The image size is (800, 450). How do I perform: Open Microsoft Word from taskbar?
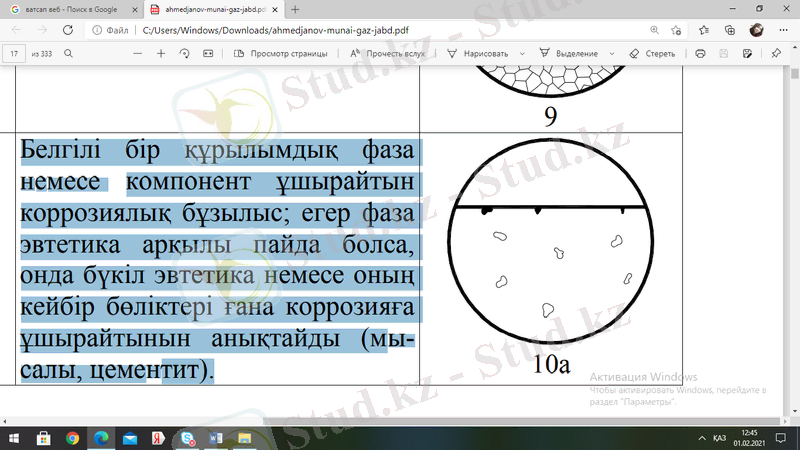[x=216, y=438]
